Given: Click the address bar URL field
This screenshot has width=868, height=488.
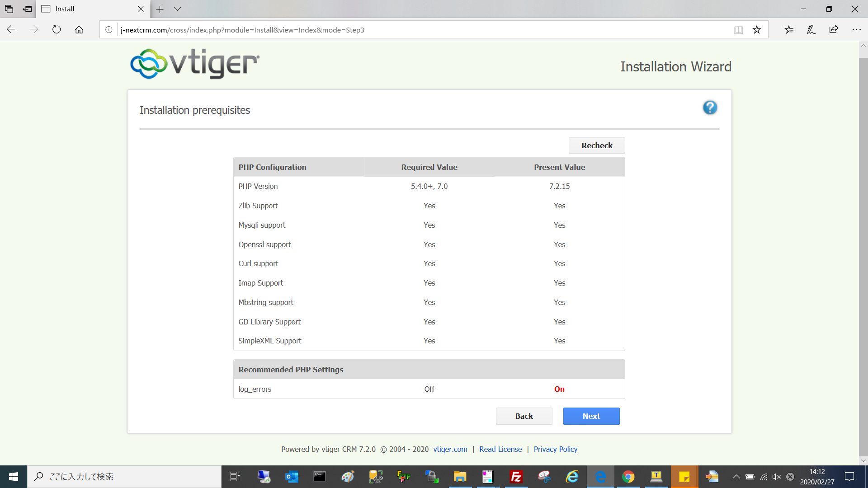Looking at the screenshot, I should pyautogui.click(x=425, y=30).
